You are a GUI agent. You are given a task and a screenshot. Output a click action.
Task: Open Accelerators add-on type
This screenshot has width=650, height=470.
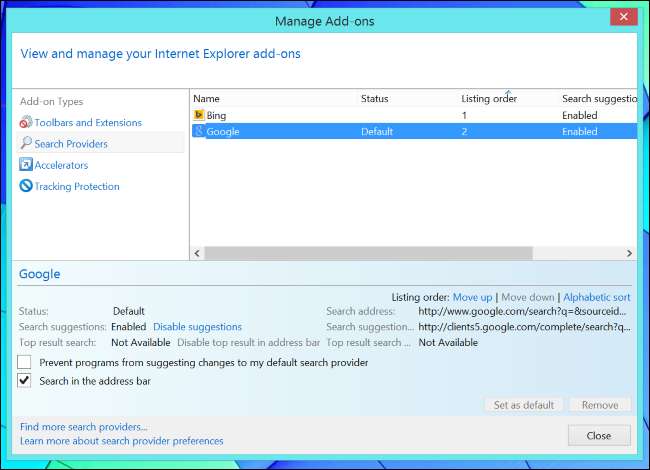[61, 165]
